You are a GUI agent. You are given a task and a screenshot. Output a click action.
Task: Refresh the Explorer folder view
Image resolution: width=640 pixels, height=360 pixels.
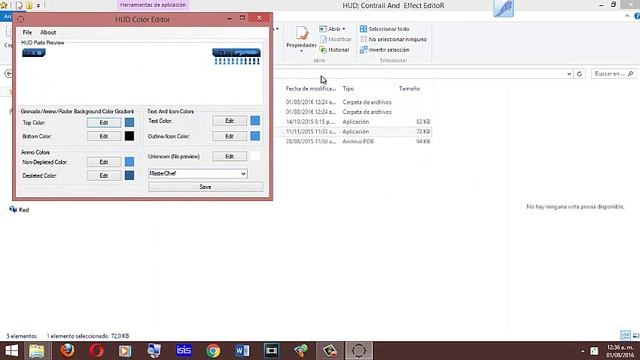click(x=580, y=74)
